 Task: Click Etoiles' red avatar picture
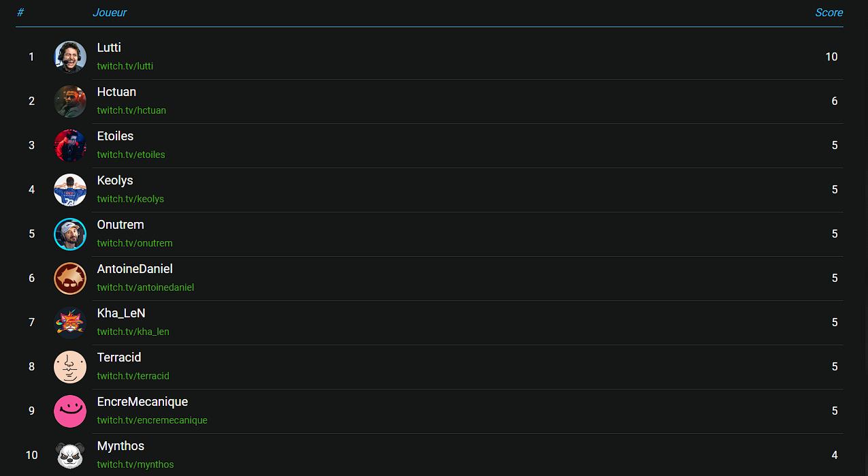70,146
